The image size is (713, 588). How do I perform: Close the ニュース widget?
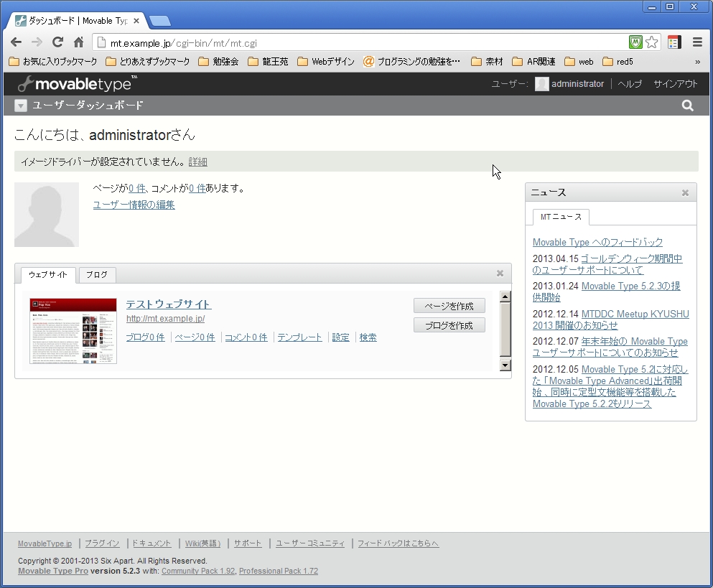pos(685,193)
